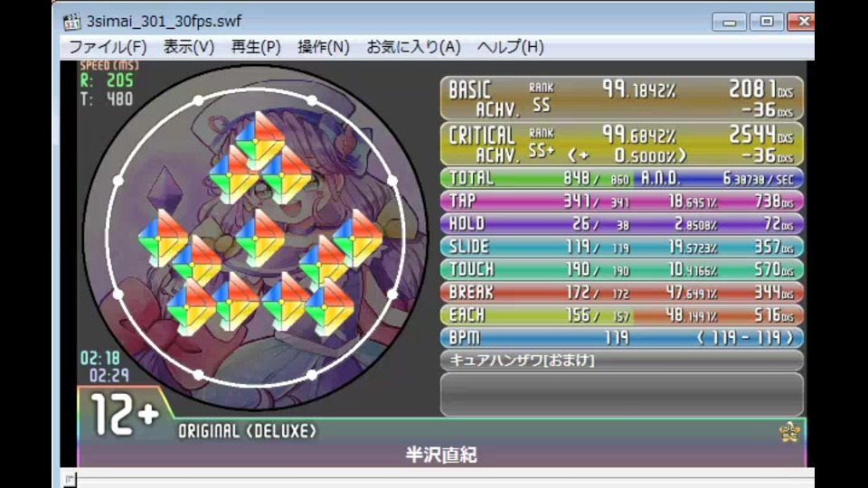Click the EACH 156/157 row
This screenshot has height=488, width=868.
pos(622,314)
